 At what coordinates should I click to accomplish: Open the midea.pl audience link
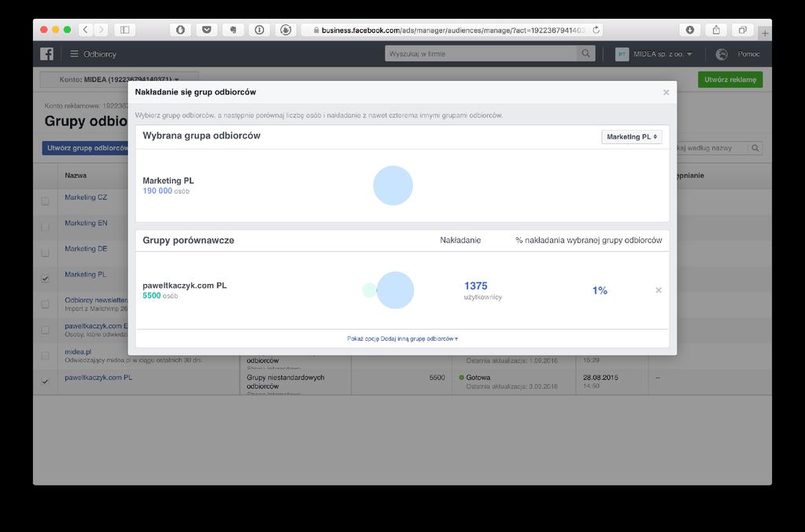pos(78,352)
